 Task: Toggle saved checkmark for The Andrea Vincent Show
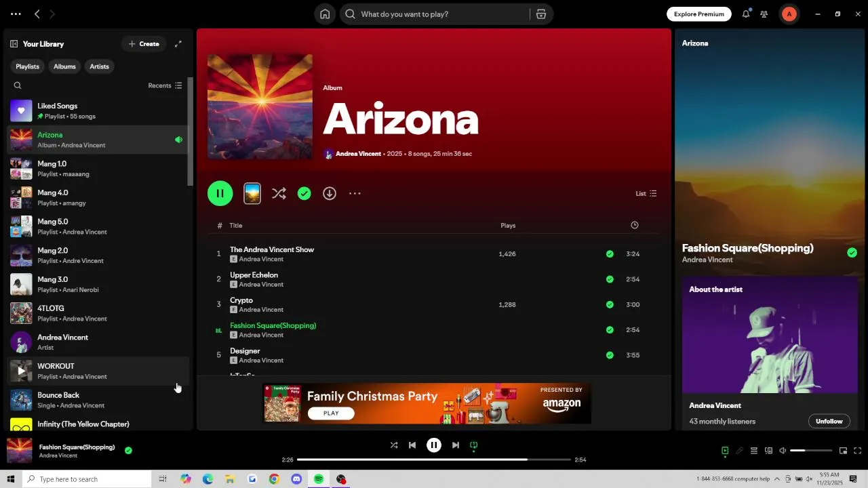[x=610, y=254]
